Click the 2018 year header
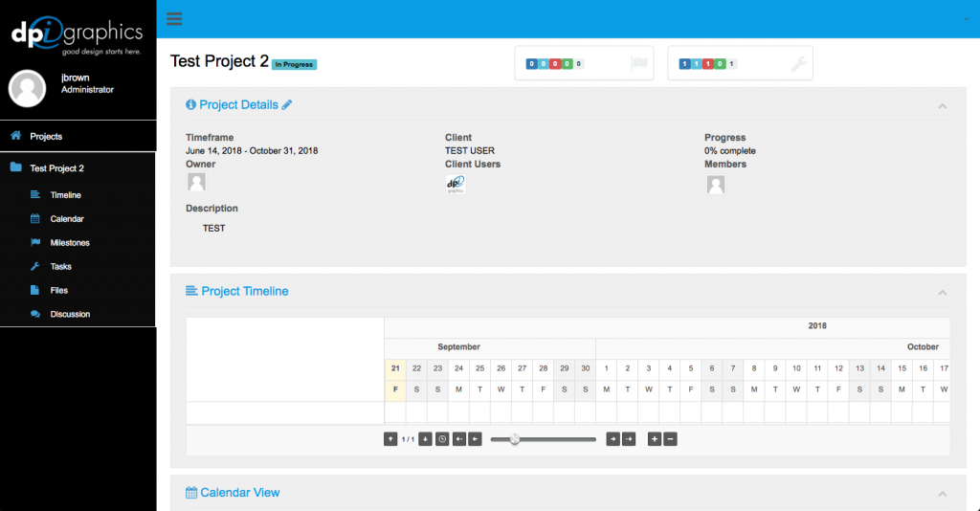This screenshot has width=980, height=511. (x=817, y=326)
